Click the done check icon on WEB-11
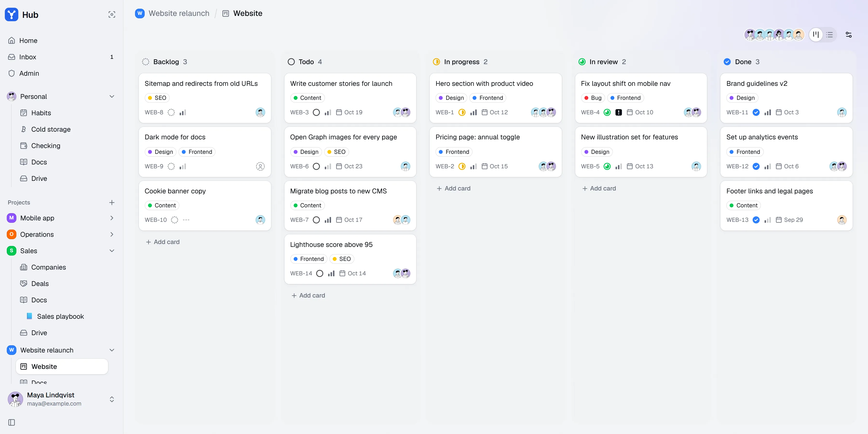 pyautogui.click(x=756, y=113)
